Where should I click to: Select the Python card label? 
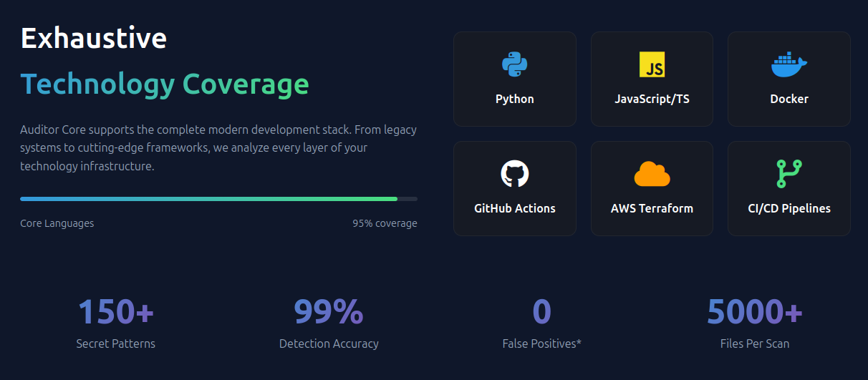coord(515,99)
